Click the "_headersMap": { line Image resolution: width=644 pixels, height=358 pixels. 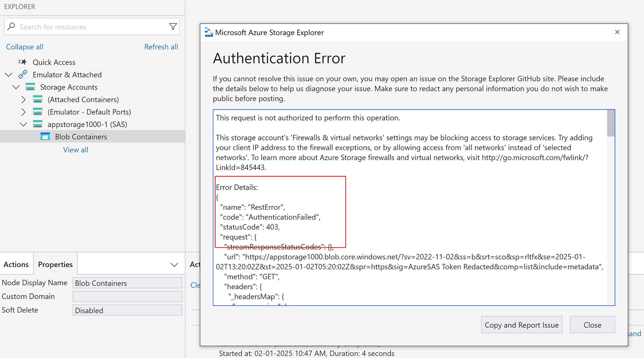click(x=256, y=296)
